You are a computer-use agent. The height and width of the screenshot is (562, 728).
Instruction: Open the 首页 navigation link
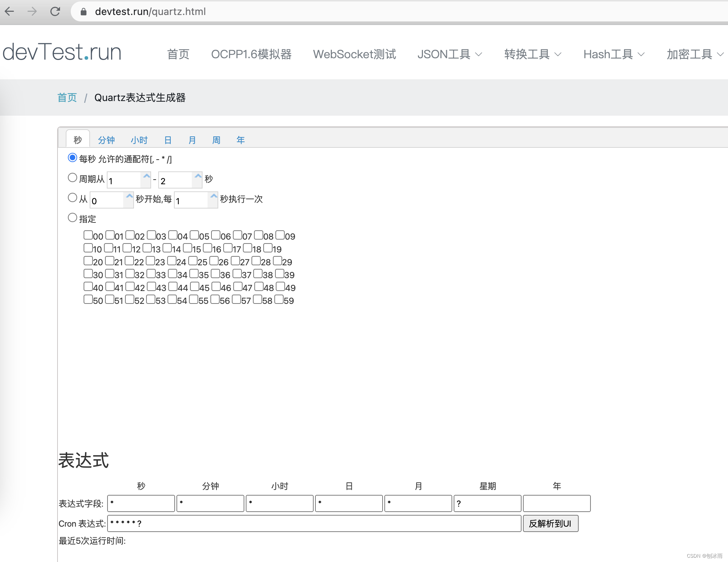coord(178,54)
